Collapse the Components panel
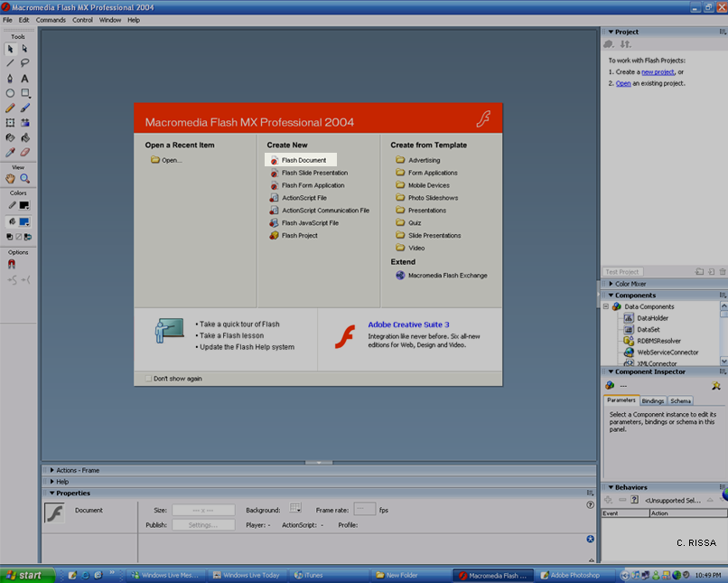Viewport: 728px width, 583px height. pyautogui.click(x=611, y=296)
